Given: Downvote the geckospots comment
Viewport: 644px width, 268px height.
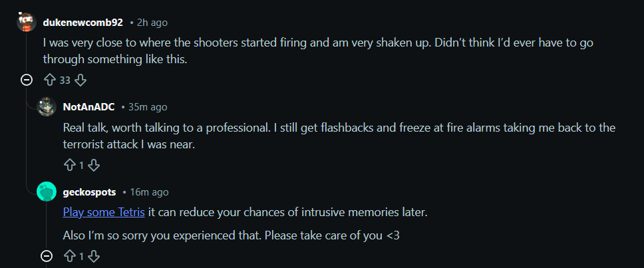Looking at the screenshot, I should click(x=94, y=256).
